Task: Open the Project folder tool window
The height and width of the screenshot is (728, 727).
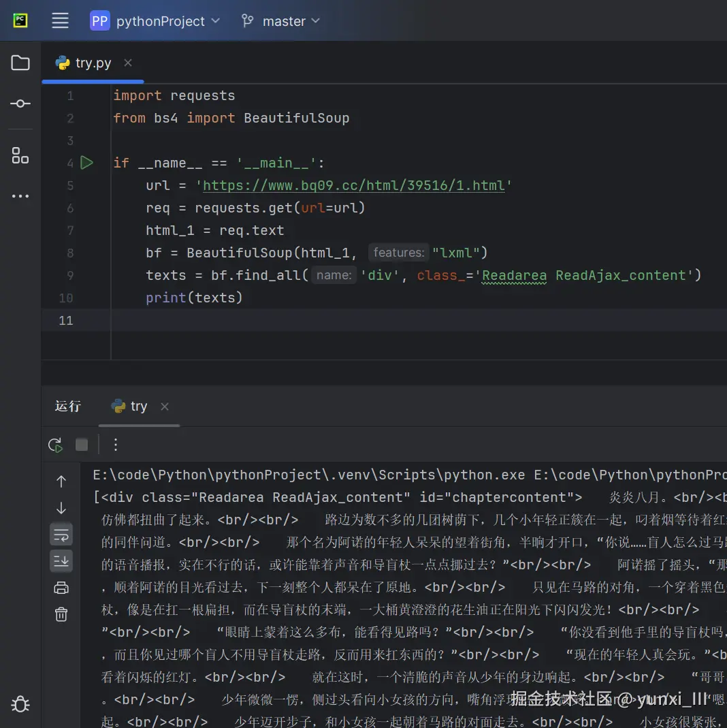Action: click(x=20, y=63)
